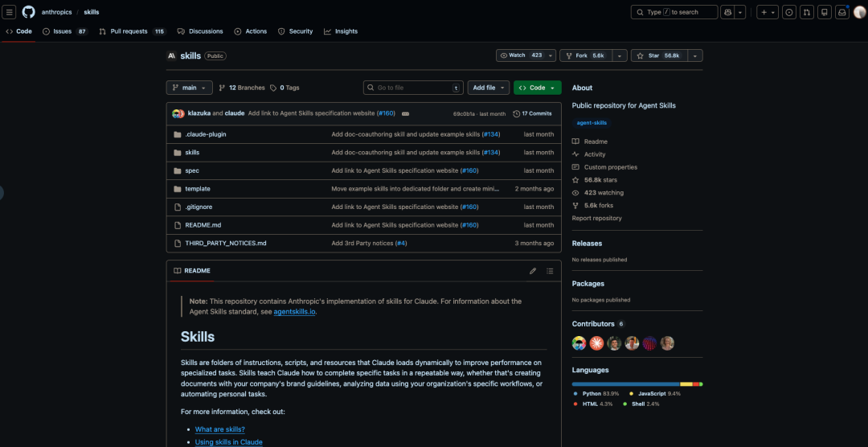Select the README tab heading
Screen dimensions: 868x447
[x=191, y=271]
